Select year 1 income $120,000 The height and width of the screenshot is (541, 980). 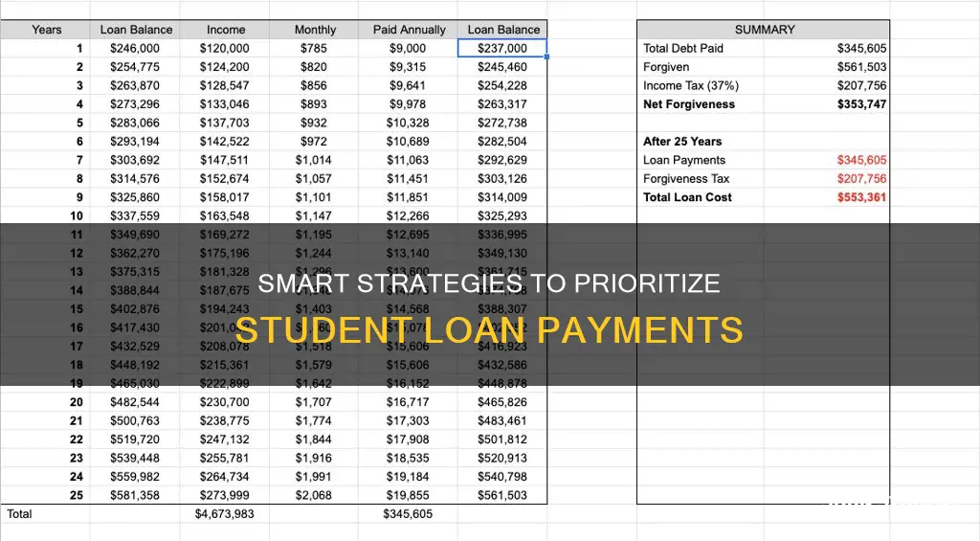tap(224, 48)
